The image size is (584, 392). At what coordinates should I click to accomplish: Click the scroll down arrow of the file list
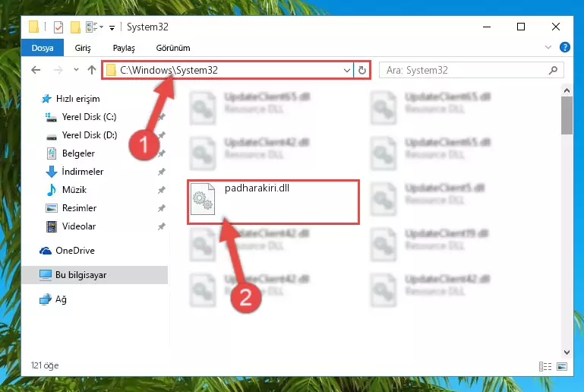pos(567,352)
